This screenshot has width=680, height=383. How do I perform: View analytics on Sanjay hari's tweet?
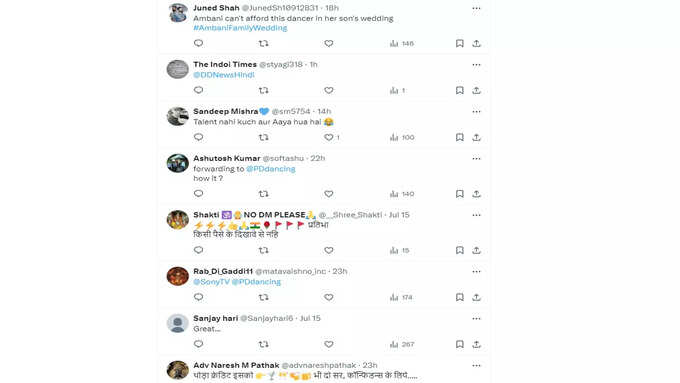(402, 344)
